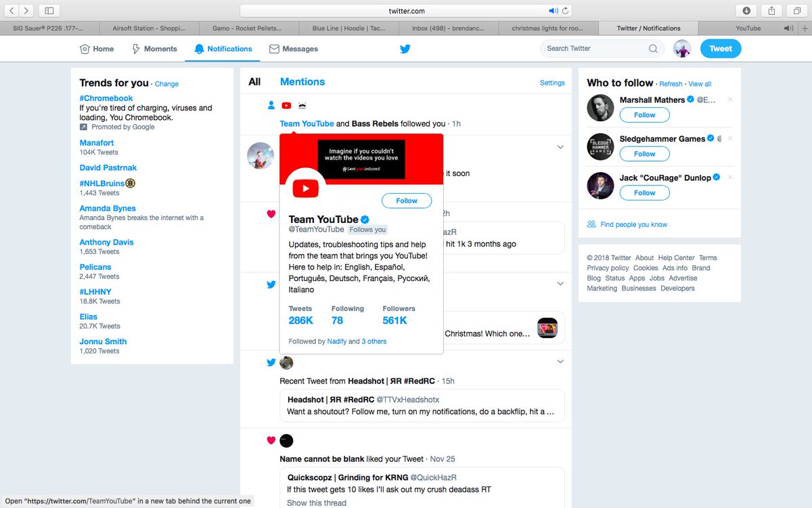The width and height of the screenshot is (812, 508).
Task: Switch to Mentions notifications
Action: click(x=302, y=82)
